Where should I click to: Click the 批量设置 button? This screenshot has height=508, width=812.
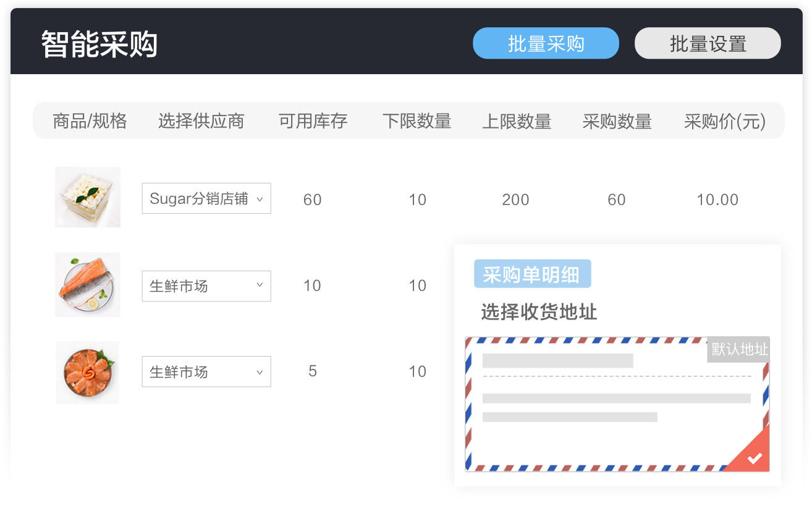click(x=708, y=43)
